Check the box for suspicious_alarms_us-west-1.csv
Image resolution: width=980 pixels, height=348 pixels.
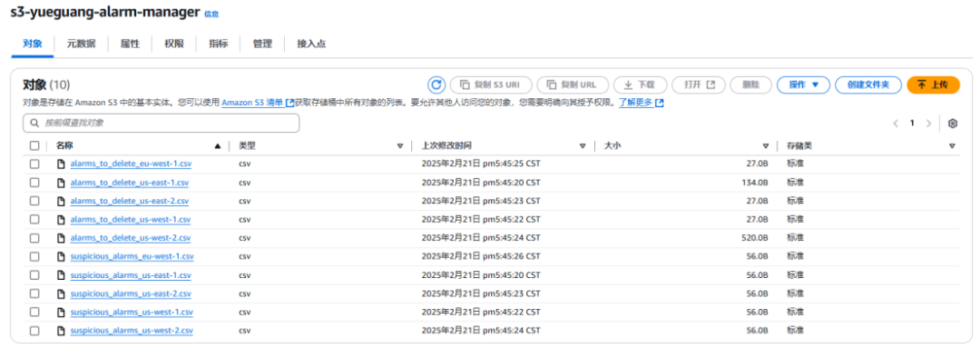(34, 312)
